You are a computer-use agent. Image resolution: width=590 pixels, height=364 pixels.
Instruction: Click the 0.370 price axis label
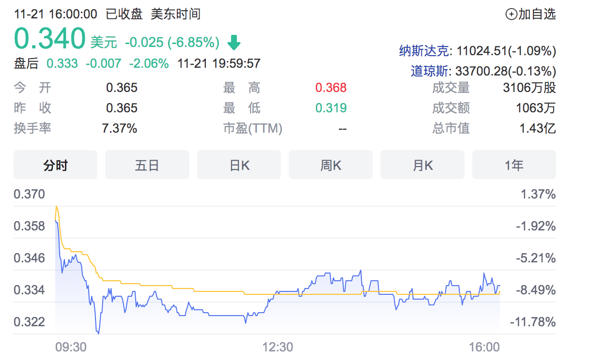(x=29, y=194)
